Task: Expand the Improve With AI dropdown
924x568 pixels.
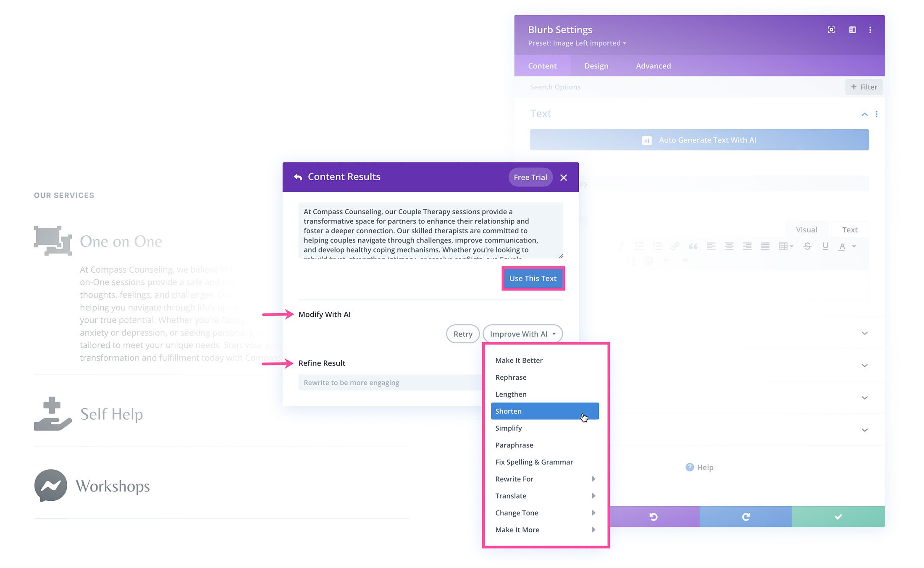Action: (522, 334)
